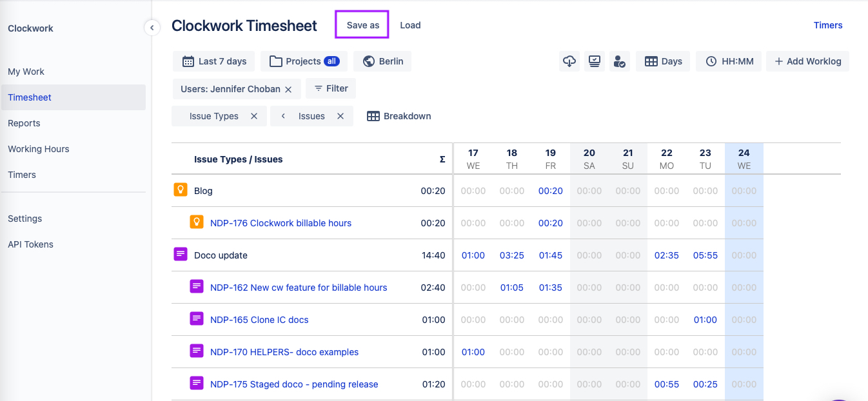Click 05:55 in the Doco update row
This screenshot has width=868, height=401.
(705, 255)
